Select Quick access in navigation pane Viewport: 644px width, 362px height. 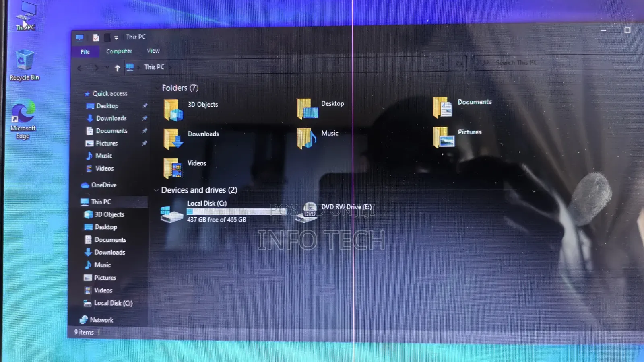click(x=106, y=93)
